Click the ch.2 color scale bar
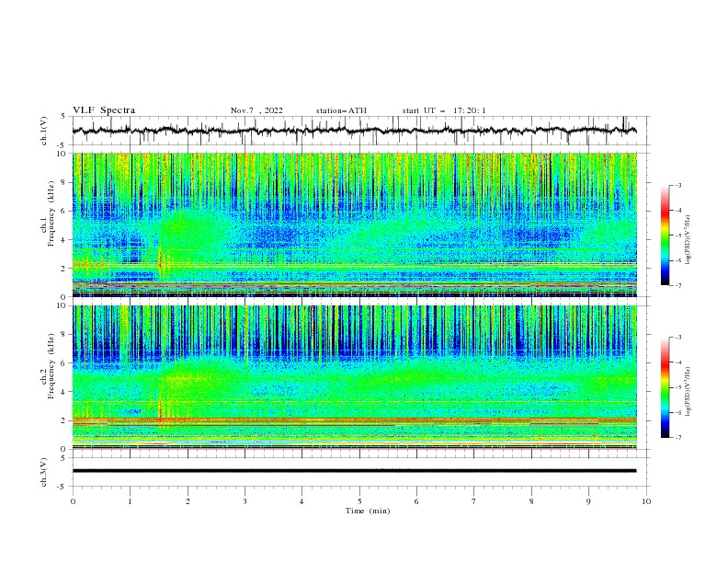728x563 pixels. [665, 387]
